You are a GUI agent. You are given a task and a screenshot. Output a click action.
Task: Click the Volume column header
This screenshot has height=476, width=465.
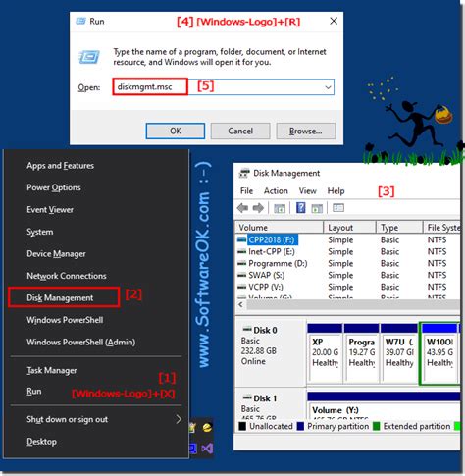tap(279, 228)
